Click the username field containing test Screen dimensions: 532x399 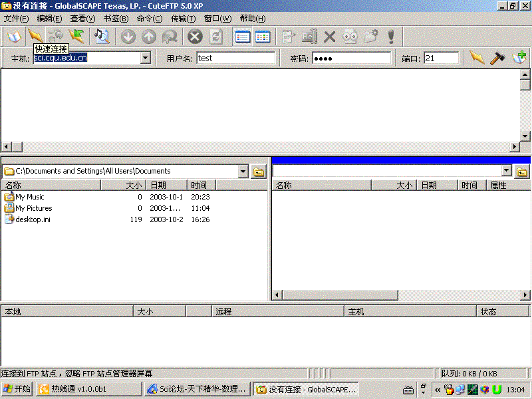pyautogui.click(x=236, y=58)
